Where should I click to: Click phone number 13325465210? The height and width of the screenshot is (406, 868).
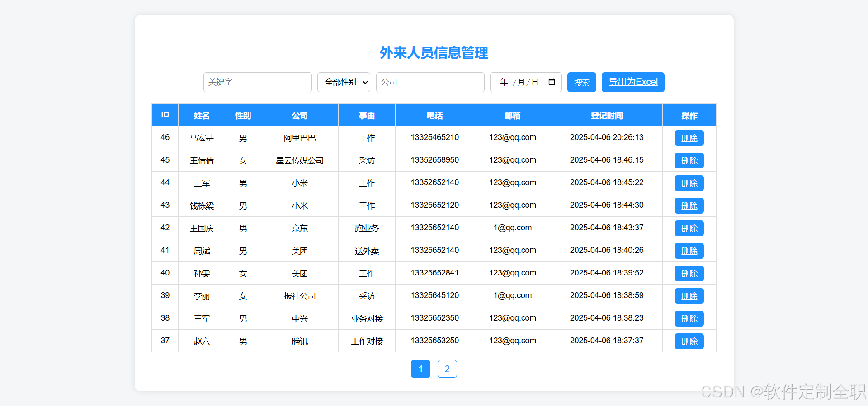[x=434, y=137]
